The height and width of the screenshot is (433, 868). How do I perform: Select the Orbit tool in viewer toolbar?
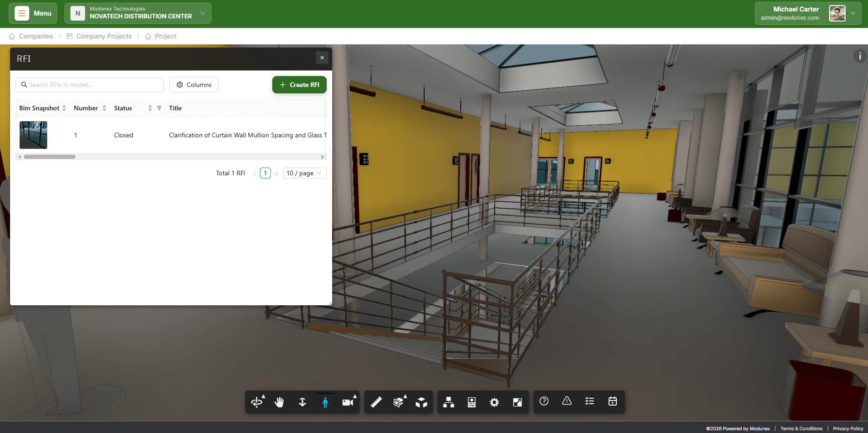point(257,402)
